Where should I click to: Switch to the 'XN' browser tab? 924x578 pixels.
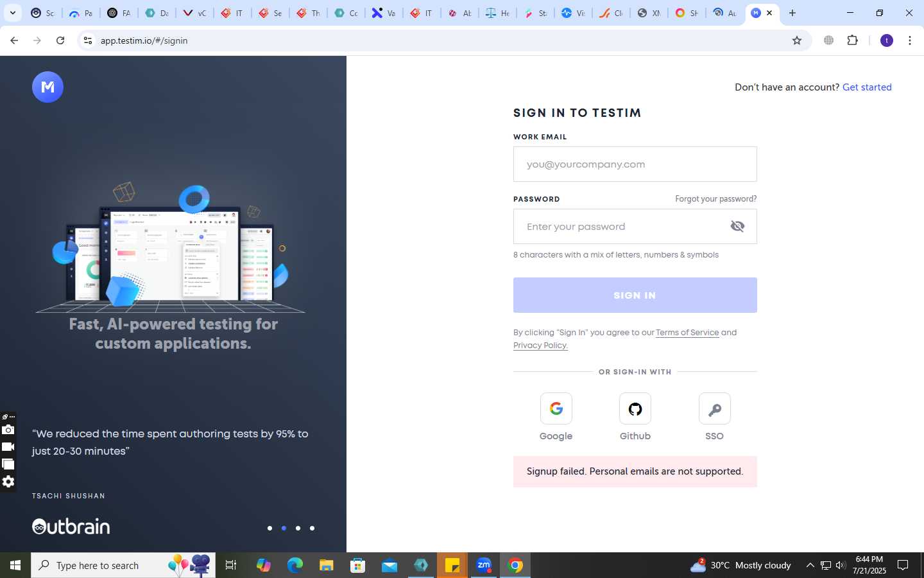[649, 13]
